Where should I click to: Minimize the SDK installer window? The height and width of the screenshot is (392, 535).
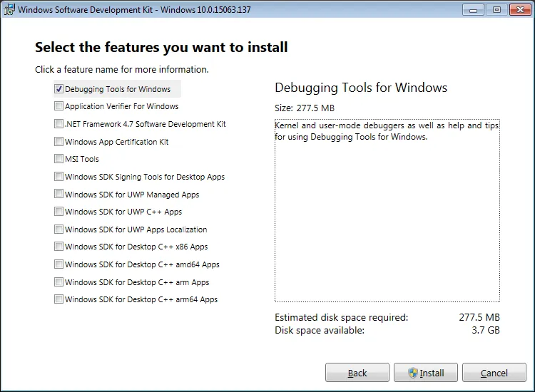472,10
